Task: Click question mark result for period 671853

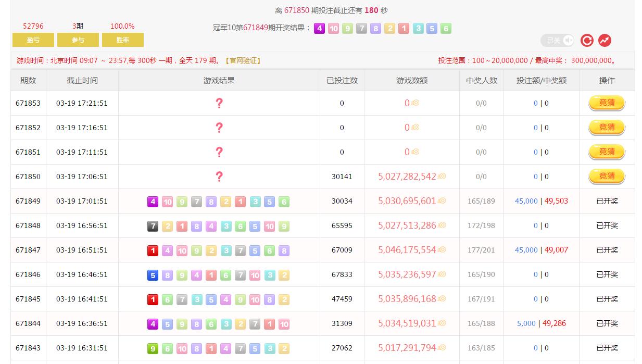Action: (219, 103)
